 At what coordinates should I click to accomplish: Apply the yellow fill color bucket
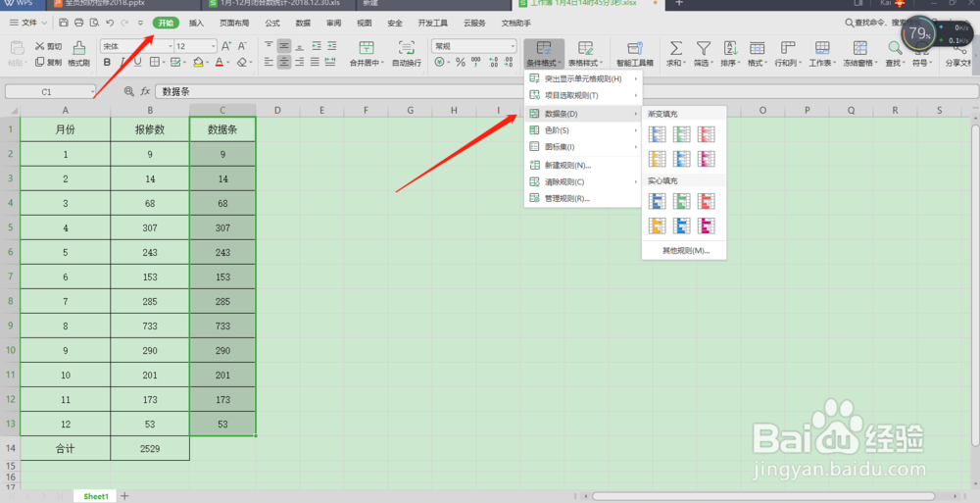tap(198, 62)
